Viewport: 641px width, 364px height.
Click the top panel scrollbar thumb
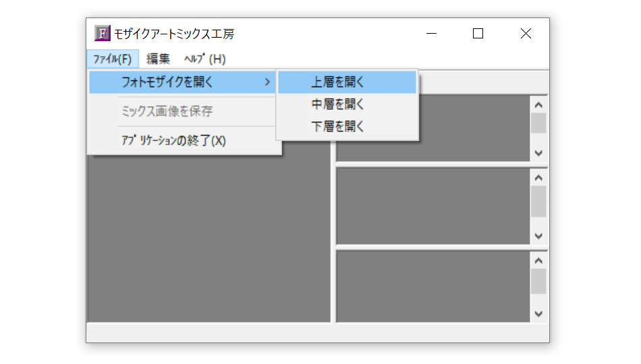point(538,123)
